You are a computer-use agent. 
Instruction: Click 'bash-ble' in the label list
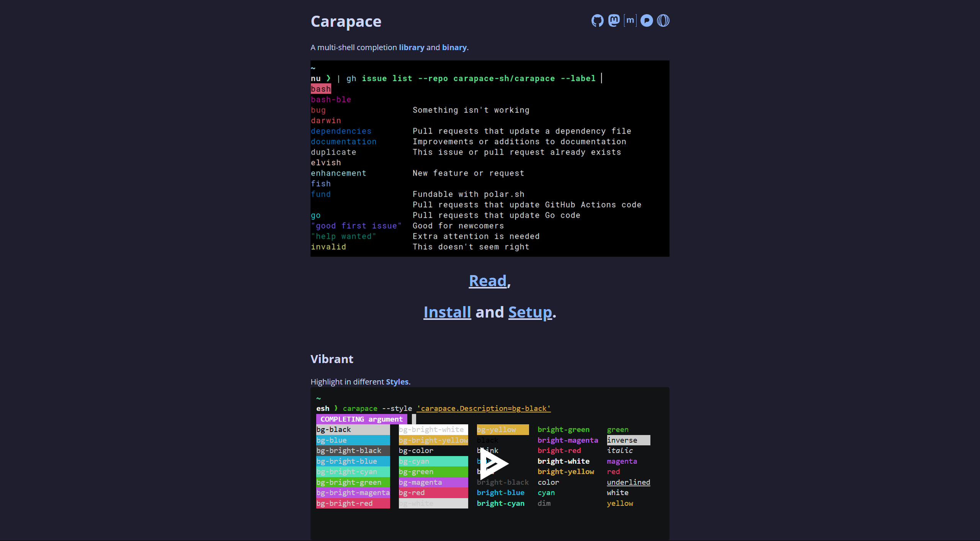pyautogui.click(x=331, y=99)
